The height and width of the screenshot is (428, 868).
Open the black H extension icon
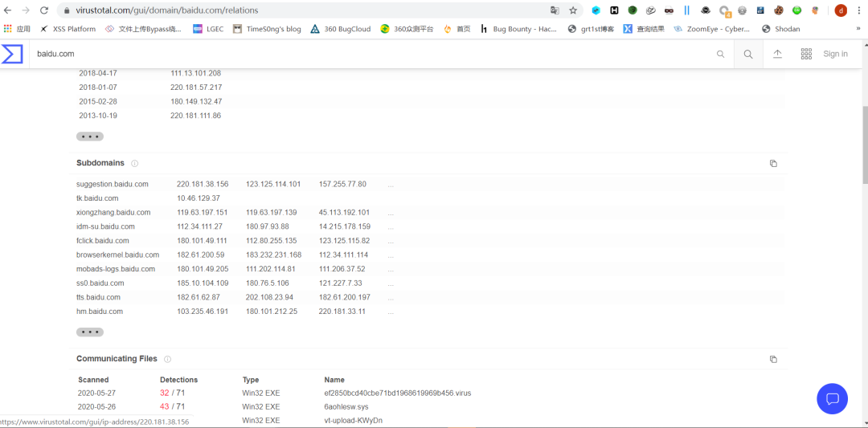coord(615,10)
